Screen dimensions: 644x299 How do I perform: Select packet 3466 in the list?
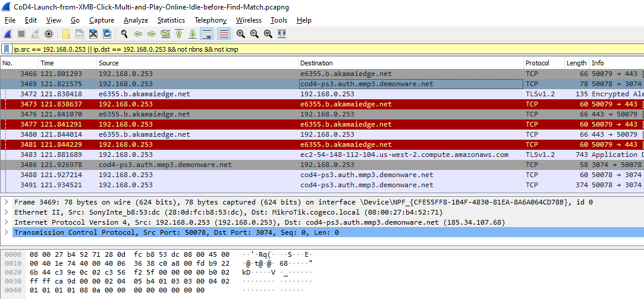point(322,74)
